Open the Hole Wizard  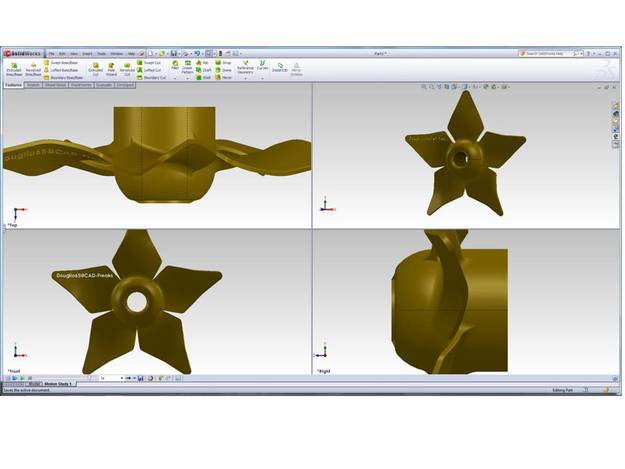click(111, 69)
